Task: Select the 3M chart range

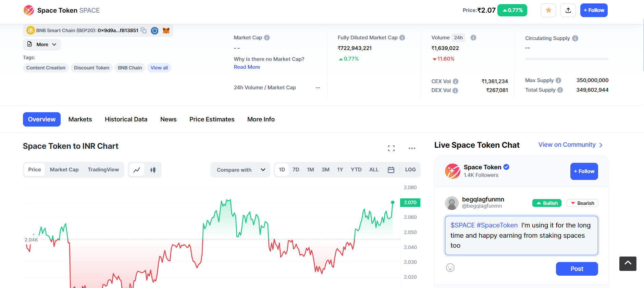Action: click(x=325, y=170)
